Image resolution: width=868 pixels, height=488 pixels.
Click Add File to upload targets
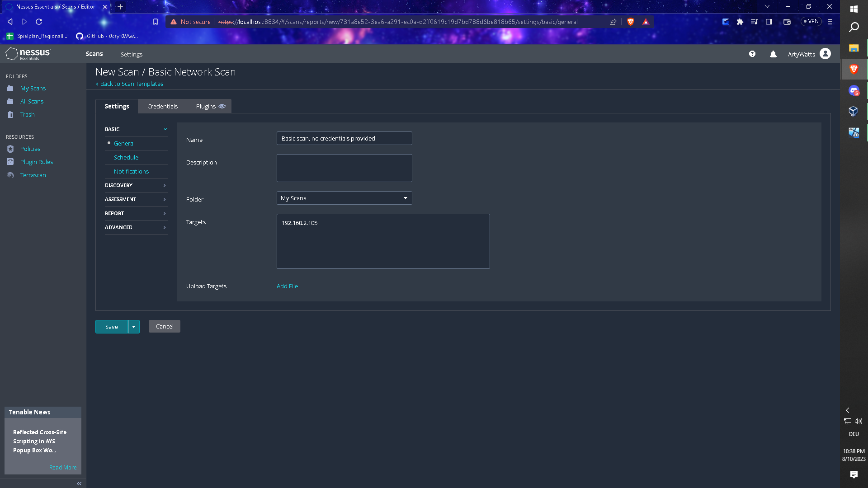[x=287, y=286]
